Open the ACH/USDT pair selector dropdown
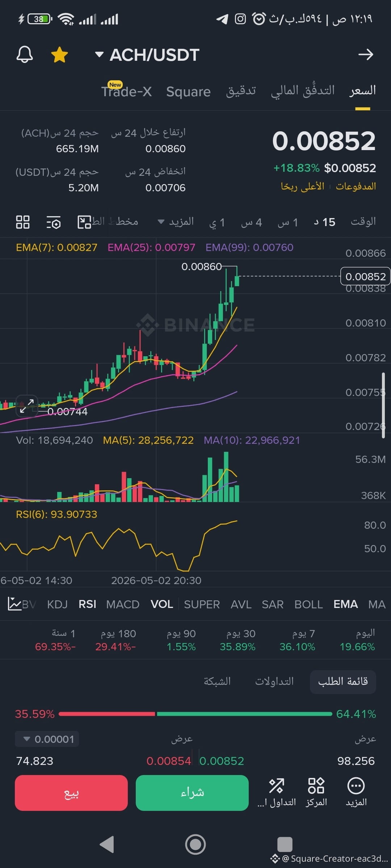Viewport: 391px width, 868px height. tap(147, 55)
